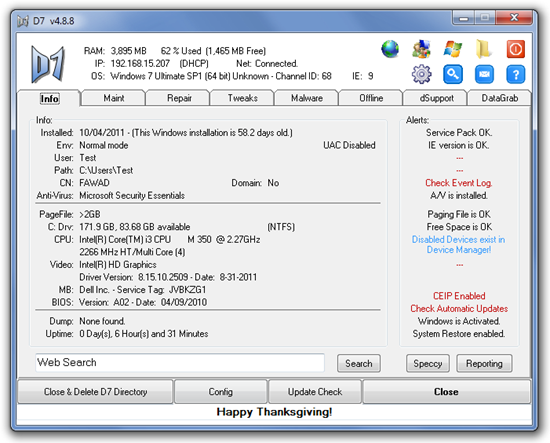Open the settings gear icon
Viewport: 550px width, 443px height.
421,74
